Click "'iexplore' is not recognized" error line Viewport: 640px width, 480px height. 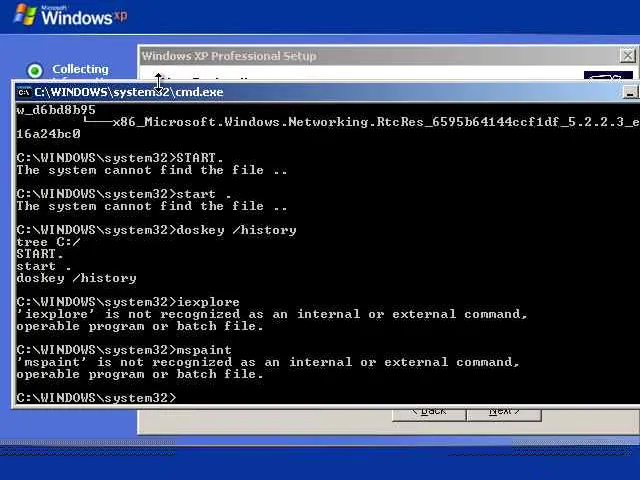click(x=272, y=314)
